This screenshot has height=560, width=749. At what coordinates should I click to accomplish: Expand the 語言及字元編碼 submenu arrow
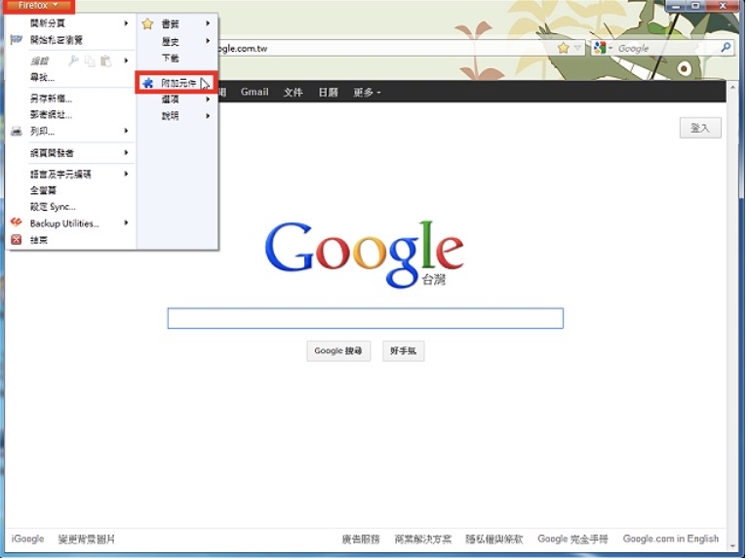(126, 174)
